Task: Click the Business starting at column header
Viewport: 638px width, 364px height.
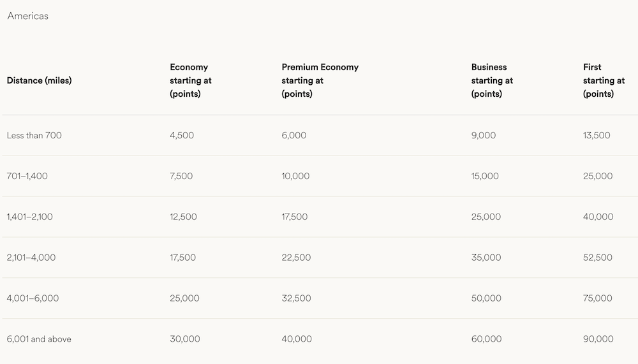Action: (492, 80)
